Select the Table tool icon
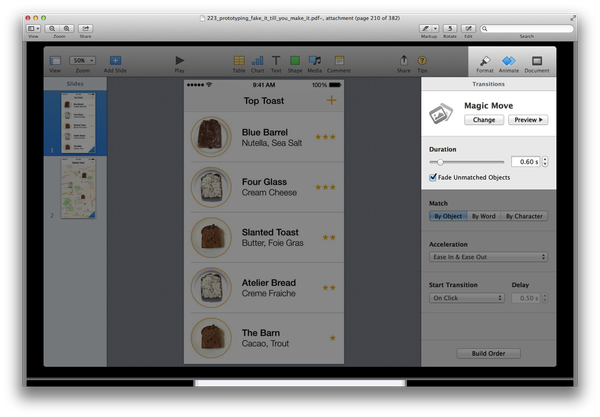600x417 pixels. pos(239,61)
